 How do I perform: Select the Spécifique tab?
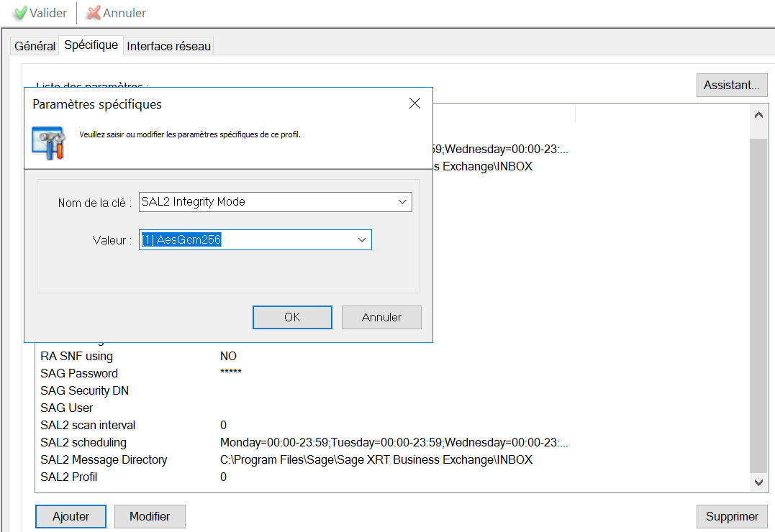(x=91, y=45)
